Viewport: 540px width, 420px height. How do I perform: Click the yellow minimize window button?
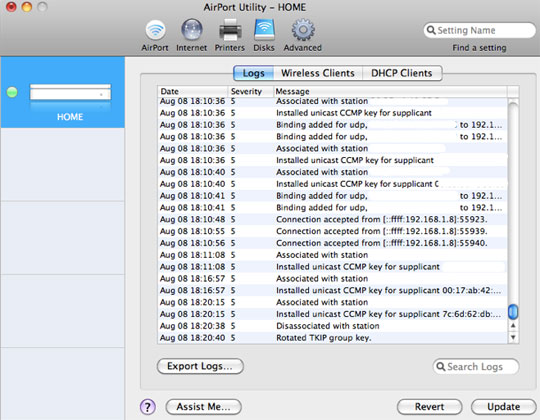[x=27, y=7]
